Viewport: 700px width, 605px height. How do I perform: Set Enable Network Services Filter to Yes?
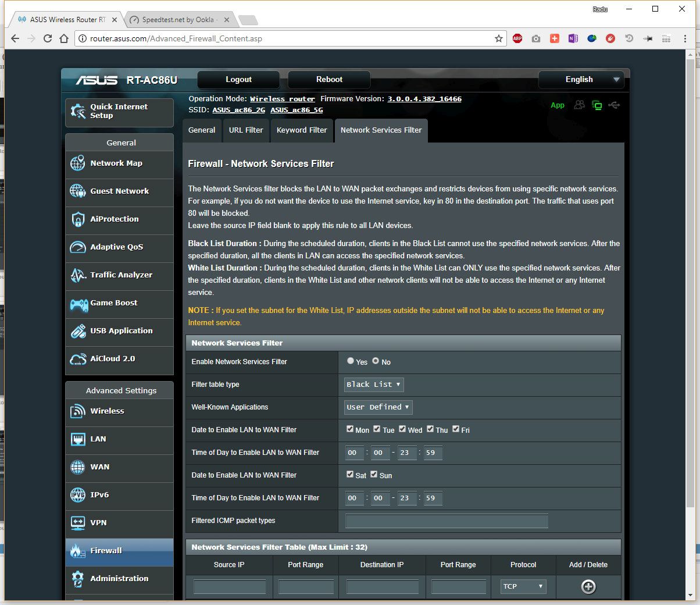351,361
